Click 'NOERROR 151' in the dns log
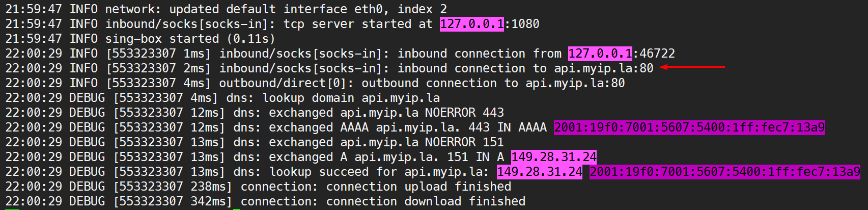 click(x=464, y=142)
